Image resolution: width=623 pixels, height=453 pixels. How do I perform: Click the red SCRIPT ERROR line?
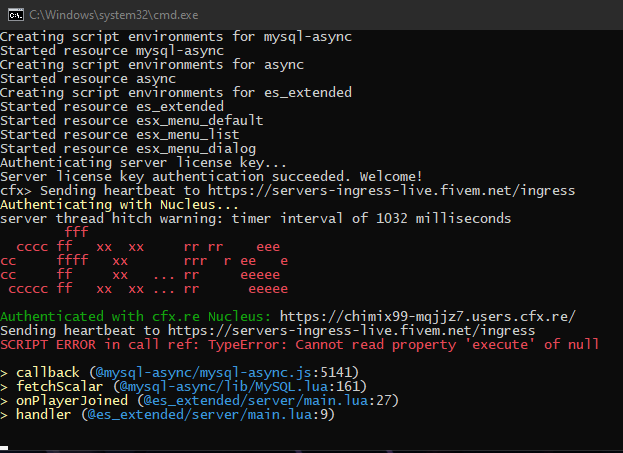tap(300, 345)
